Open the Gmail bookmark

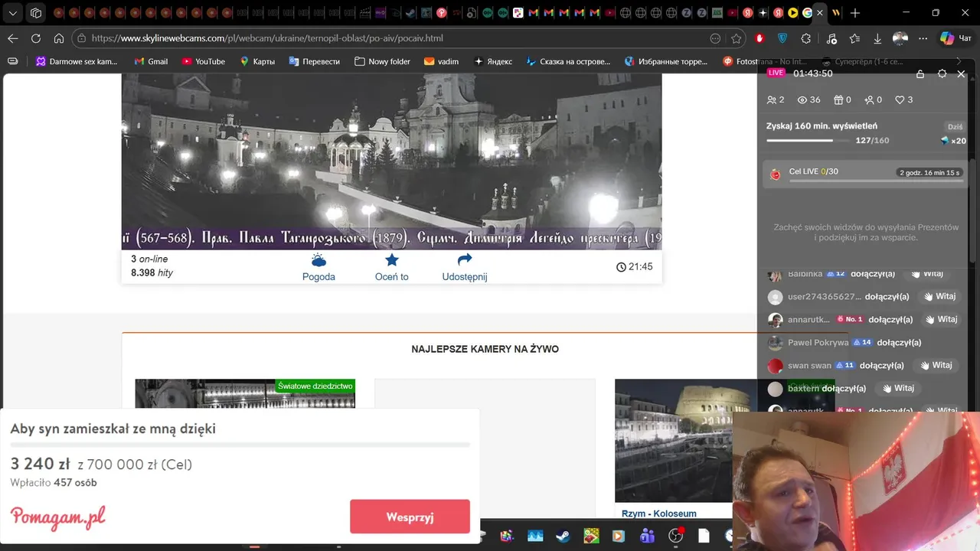tap(151, 61)
